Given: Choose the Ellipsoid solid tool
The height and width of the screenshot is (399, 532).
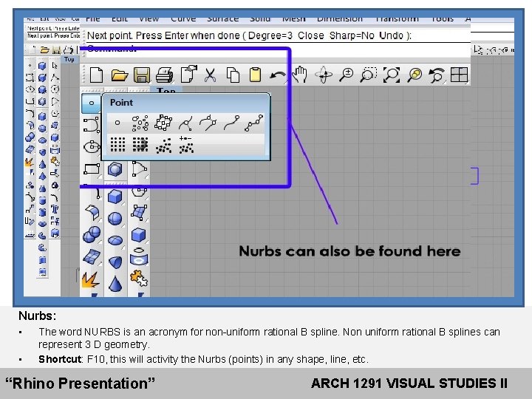Looking at the screenshot, I should [x=115, y=240].
